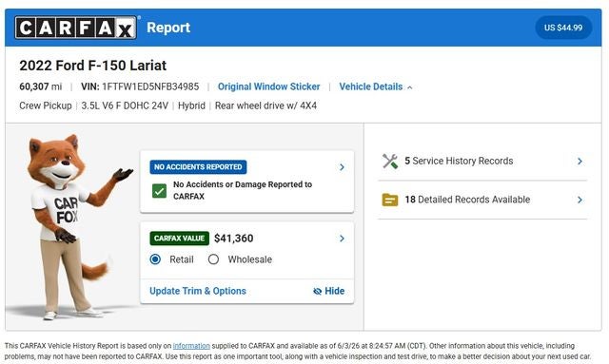The image size is (609, 364).
Task: Select the Retail value option
Action: click(x=155, y=259)
